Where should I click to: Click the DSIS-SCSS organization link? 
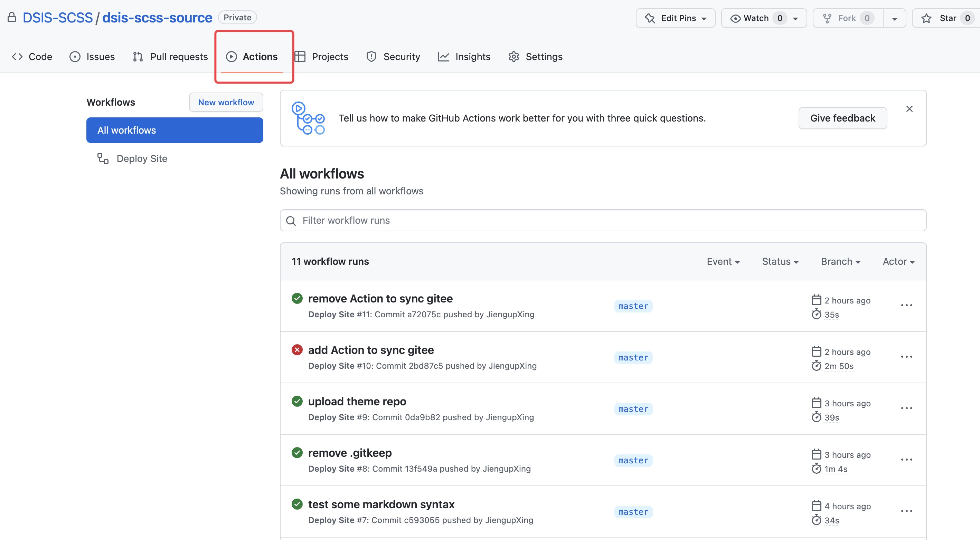coord(58,18)
